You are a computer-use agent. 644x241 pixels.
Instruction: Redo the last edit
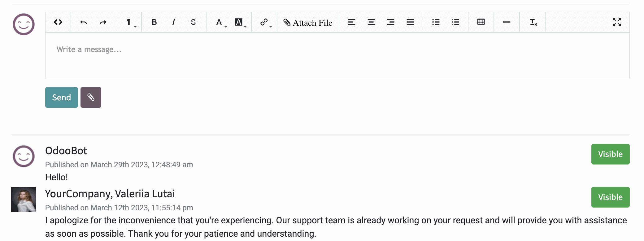(103, 22)
